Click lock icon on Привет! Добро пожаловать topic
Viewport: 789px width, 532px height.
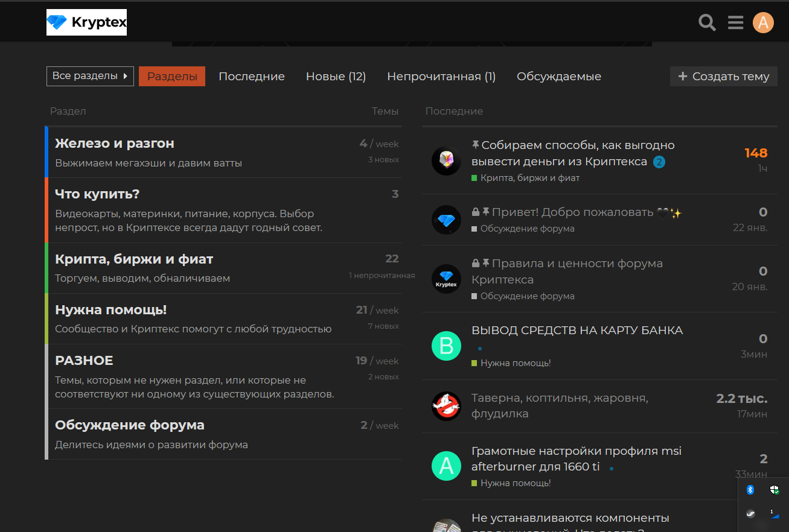[476, 212]
